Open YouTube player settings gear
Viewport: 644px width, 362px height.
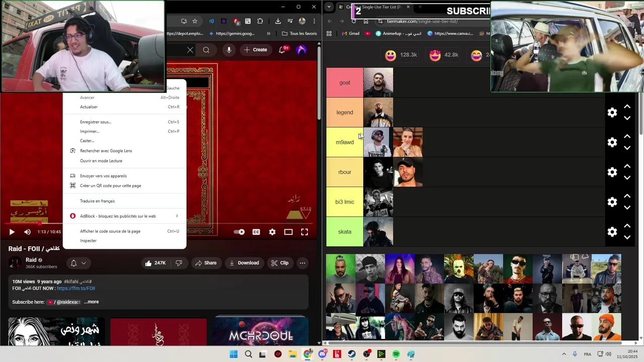272,232
